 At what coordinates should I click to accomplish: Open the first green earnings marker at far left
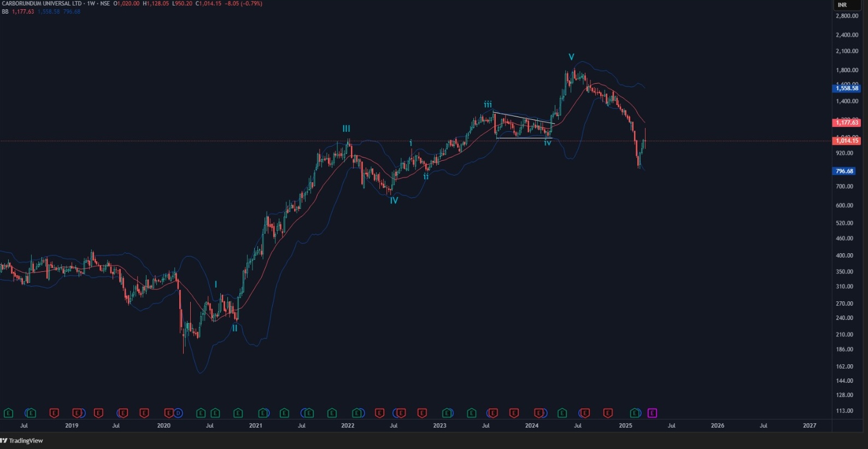(x=8, y=413)
